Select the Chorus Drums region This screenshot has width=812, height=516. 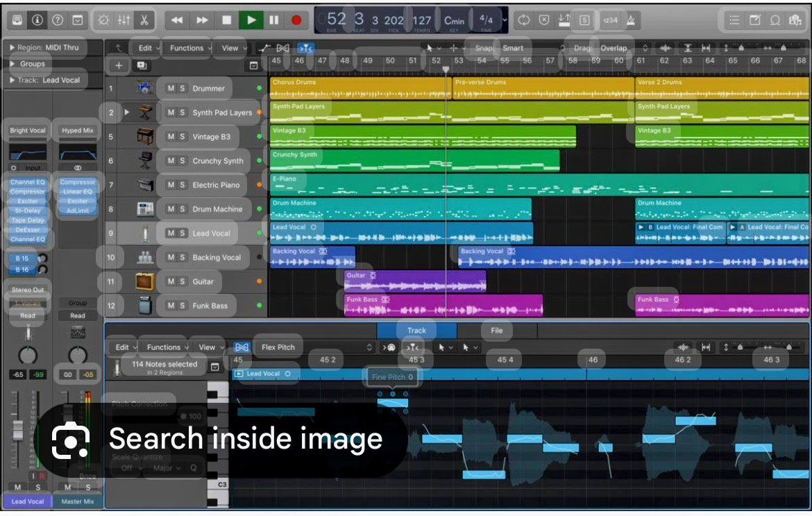pos(360,89)
